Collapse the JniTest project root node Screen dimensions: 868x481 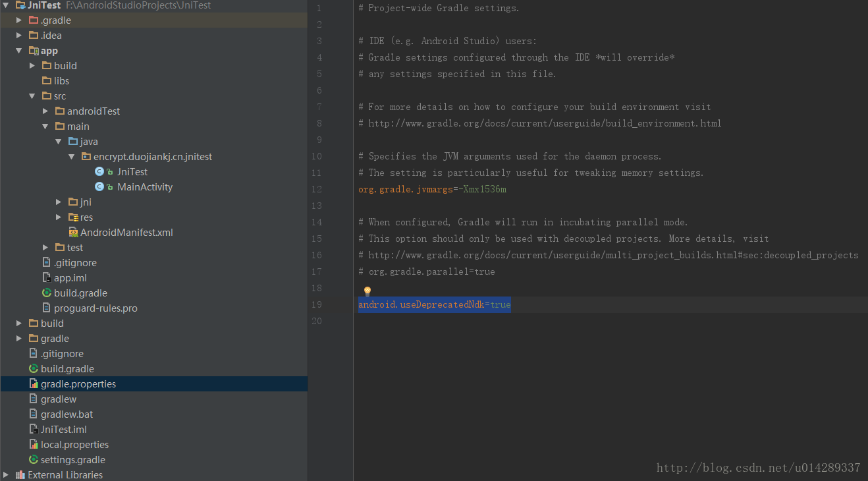coord(6,5)
